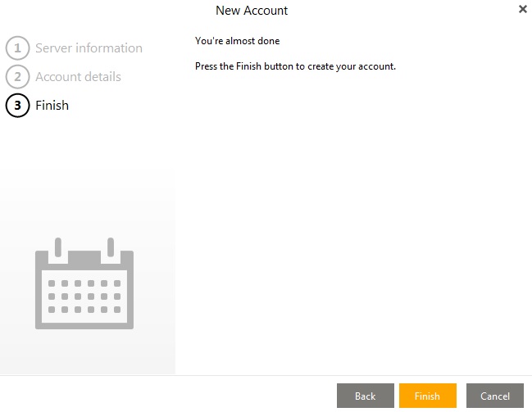Image resolution: width=532 pixels, height=412 pixels.
Task: Click the highlighted step 3 circle
Action: coord(17,106)
